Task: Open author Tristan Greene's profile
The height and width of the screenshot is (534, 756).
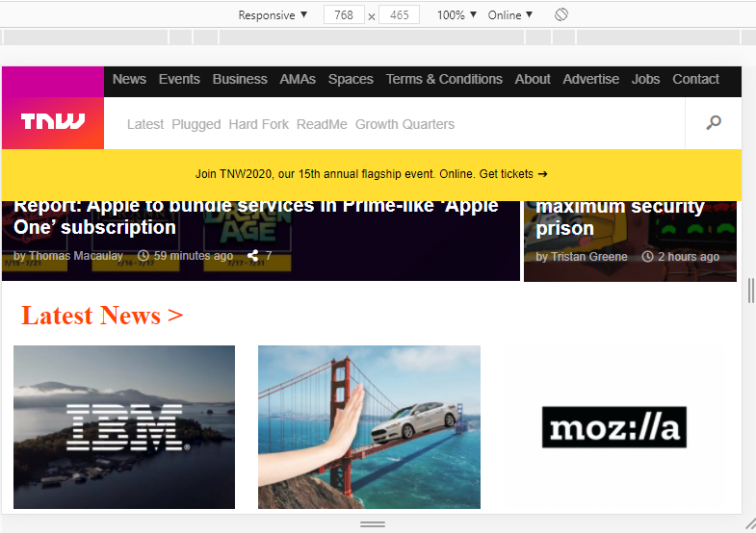Action: click(x=588, y=257)
